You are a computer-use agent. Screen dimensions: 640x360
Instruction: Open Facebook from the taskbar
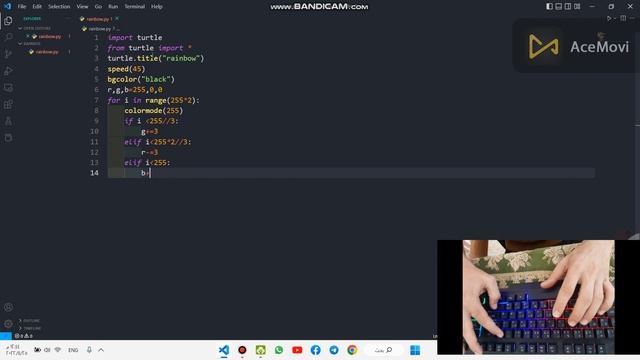point(316,350)
